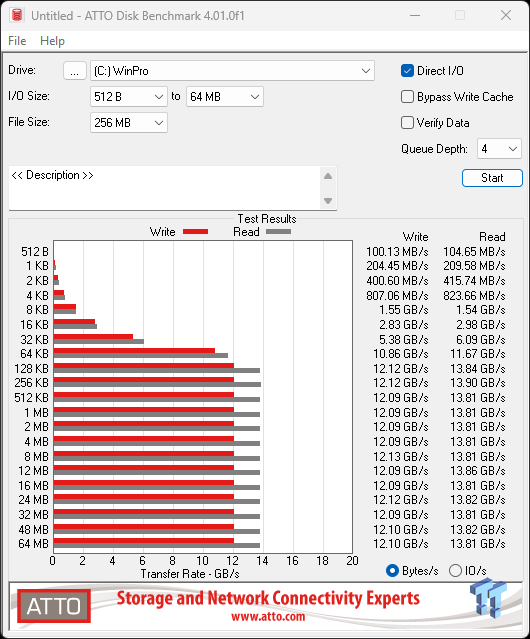Click the 128 KB row label
530x639 pixels.
(31, 369)
